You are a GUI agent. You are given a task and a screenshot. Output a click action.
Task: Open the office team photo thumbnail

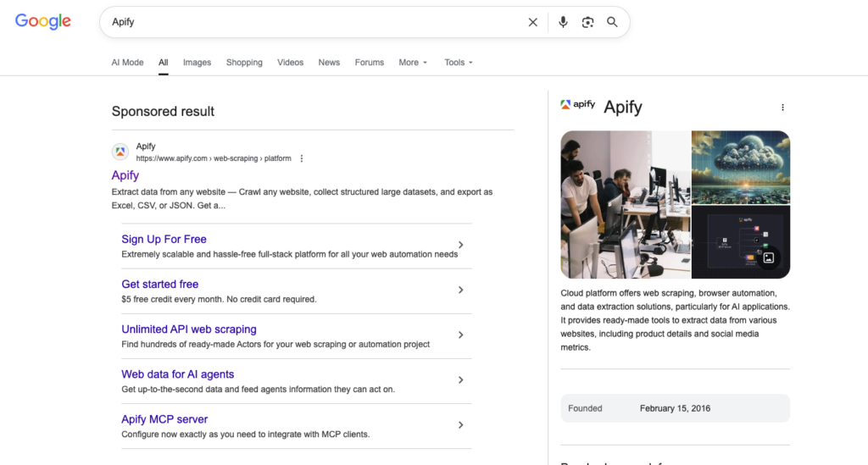(x=626, y=205)
